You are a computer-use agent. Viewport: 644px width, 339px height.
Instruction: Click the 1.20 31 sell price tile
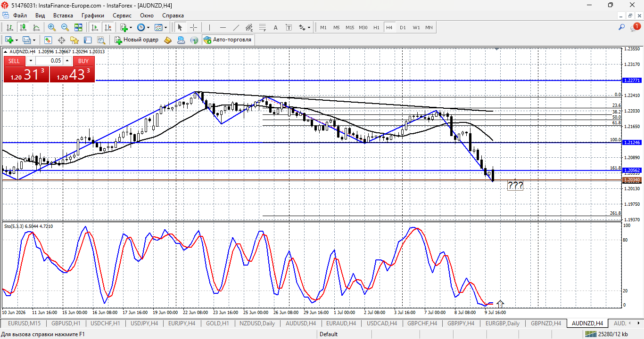pos(26,74)
